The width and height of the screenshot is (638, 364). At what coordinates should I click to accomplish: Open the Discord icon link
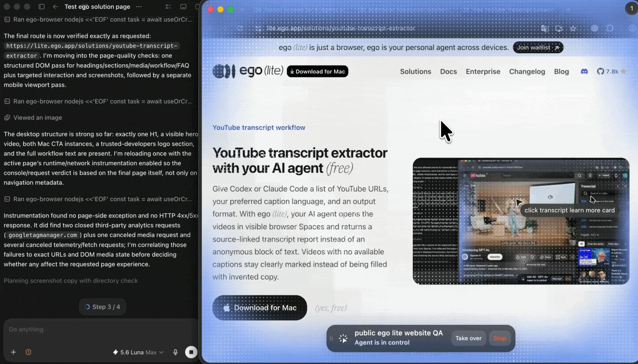(584, 72)
